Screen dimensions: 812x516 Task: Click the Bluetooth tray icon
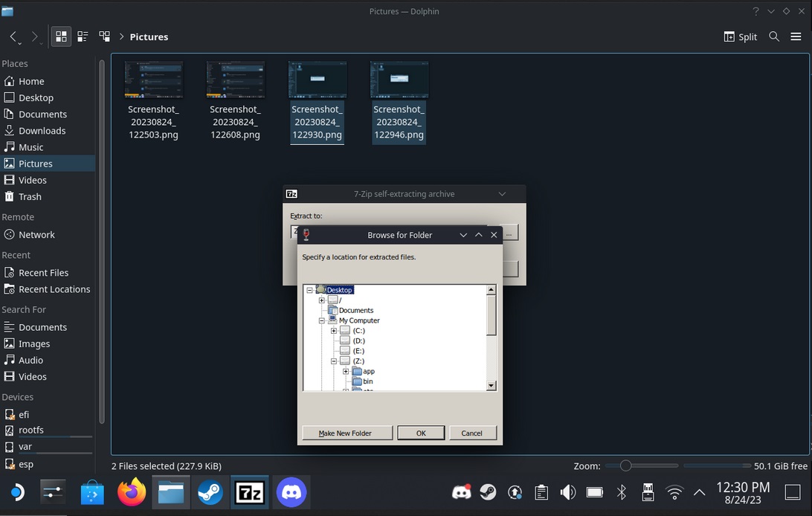(x=622, y=492)
